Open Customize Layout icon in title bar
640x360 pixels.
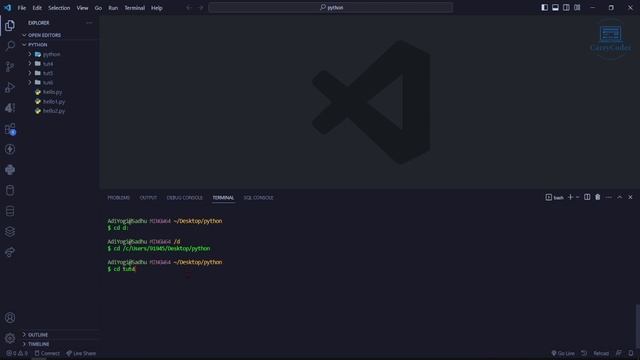click(x=577, y=7)
